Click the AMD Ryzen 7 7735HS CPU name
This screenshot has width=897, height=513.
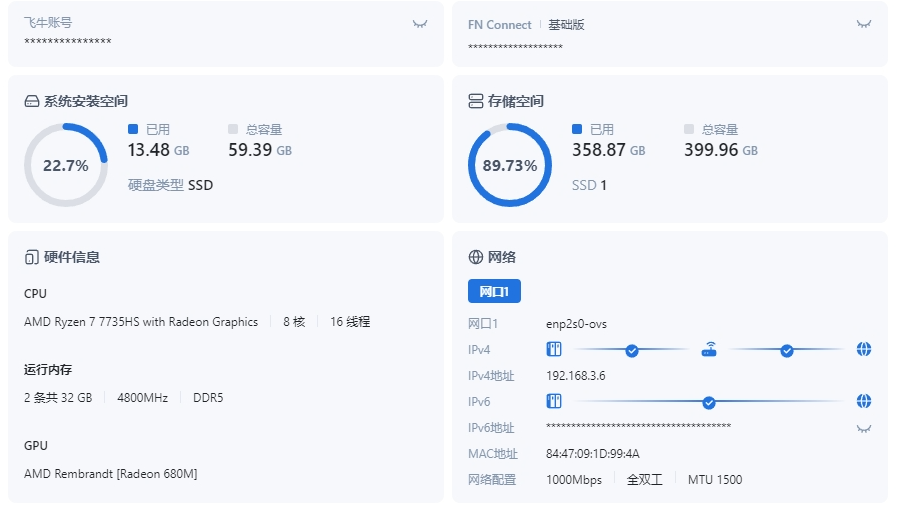point(141,322)
